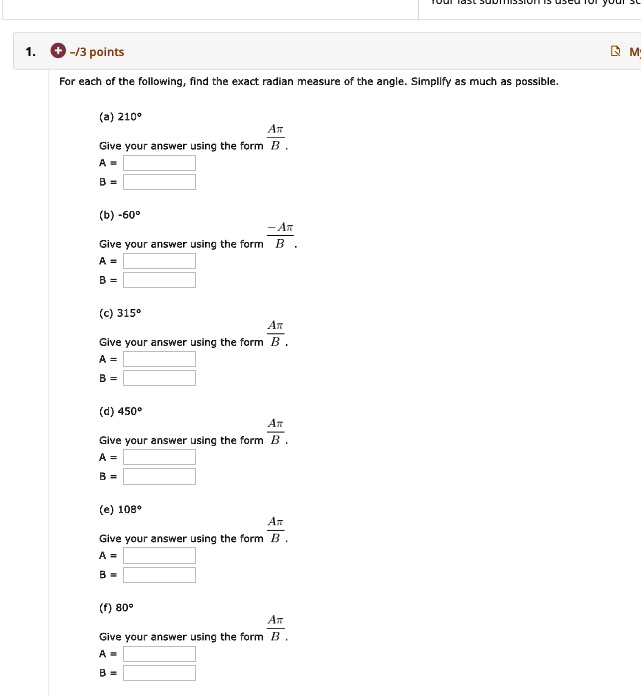The width and height of the screenshot is (641, 697).
Task: Click the question instruction text
Action: [308, 81]
